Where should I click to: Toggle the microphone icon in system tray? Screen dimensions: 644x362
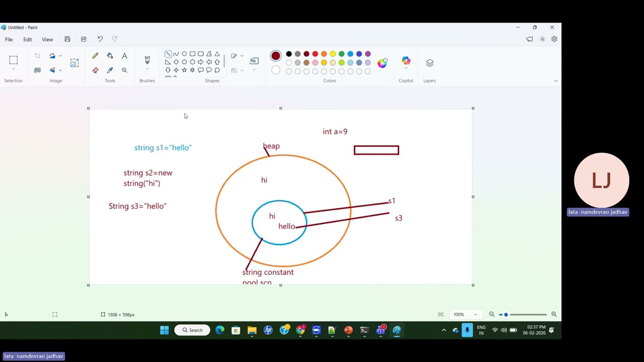467,330
